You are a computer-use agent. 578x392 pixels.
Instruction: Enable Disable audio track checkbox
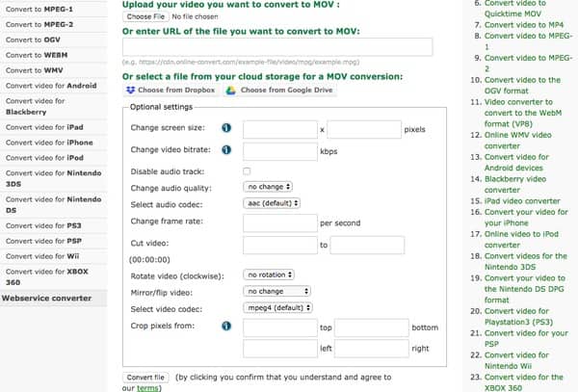(x=247, y=171)
